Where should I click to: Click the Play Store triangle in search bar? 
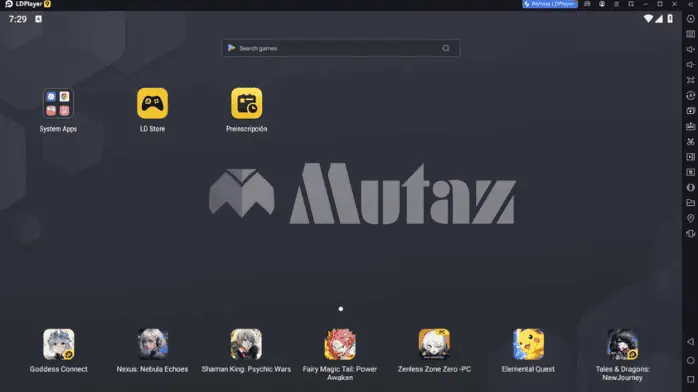[231, 48]
